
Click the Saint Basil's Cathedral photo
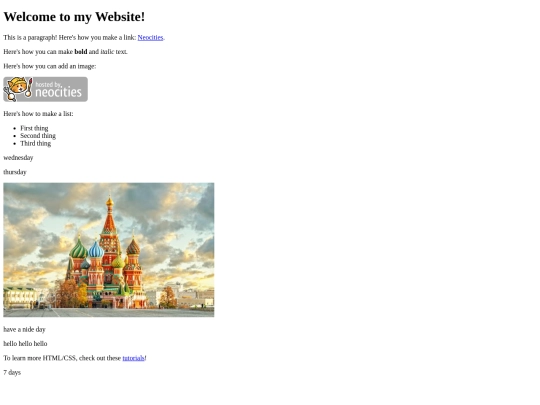point(109,250)
